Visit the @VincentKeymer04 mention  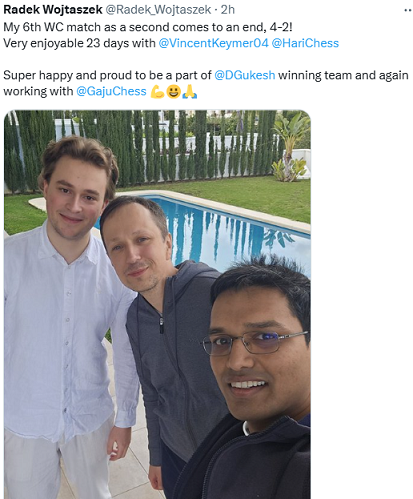(213, 43)
